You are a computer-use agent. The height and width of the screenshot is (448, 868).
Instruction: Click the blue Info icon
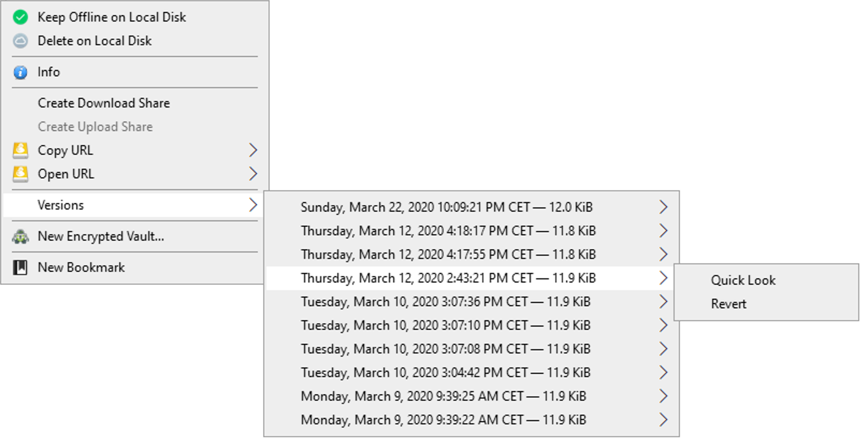click(20, 72)
